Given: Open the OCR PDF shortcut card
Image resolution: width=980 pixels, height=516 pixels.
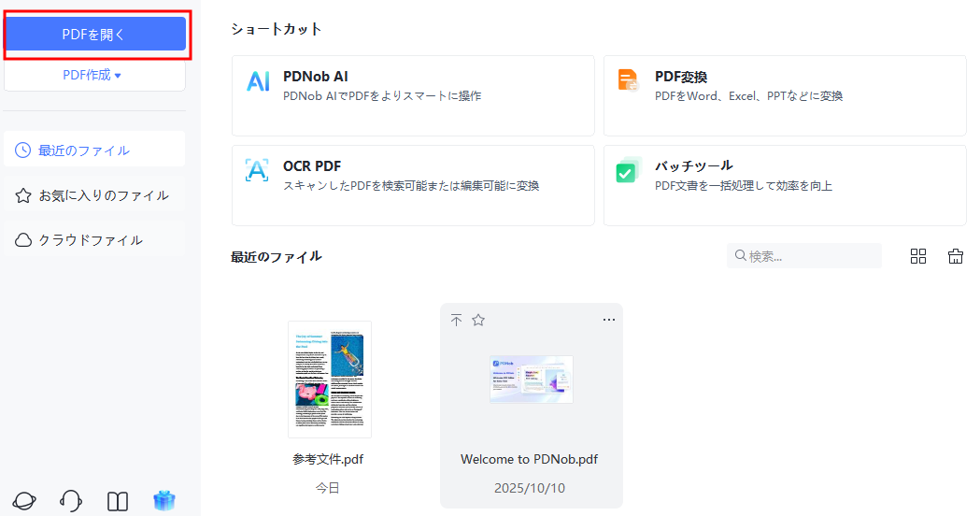Looking at the screenshot, I should pyautogui.click(x=413, y=185).
